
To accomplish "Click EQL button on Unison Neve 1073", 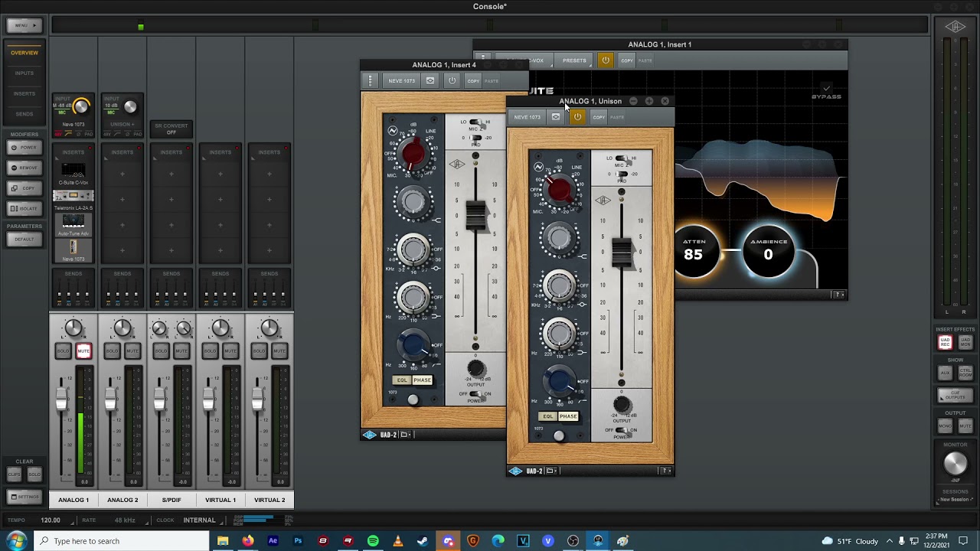I will [x=548, y=416].
